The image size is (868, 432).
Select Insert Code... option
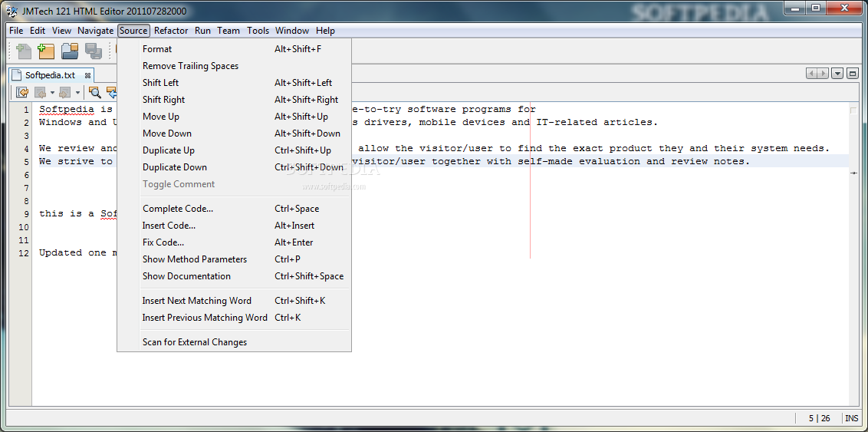[x=234, y=226]
